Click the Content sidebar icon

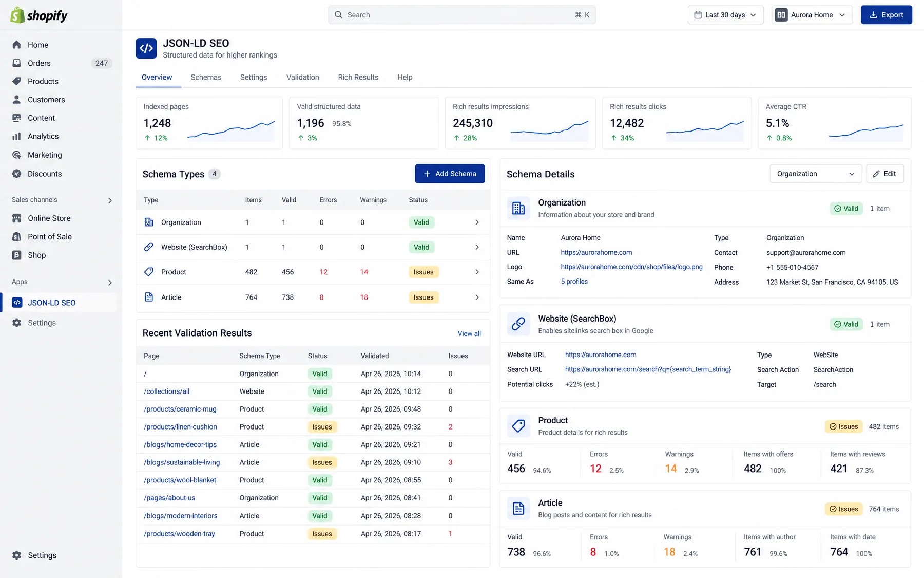point(17,118)
